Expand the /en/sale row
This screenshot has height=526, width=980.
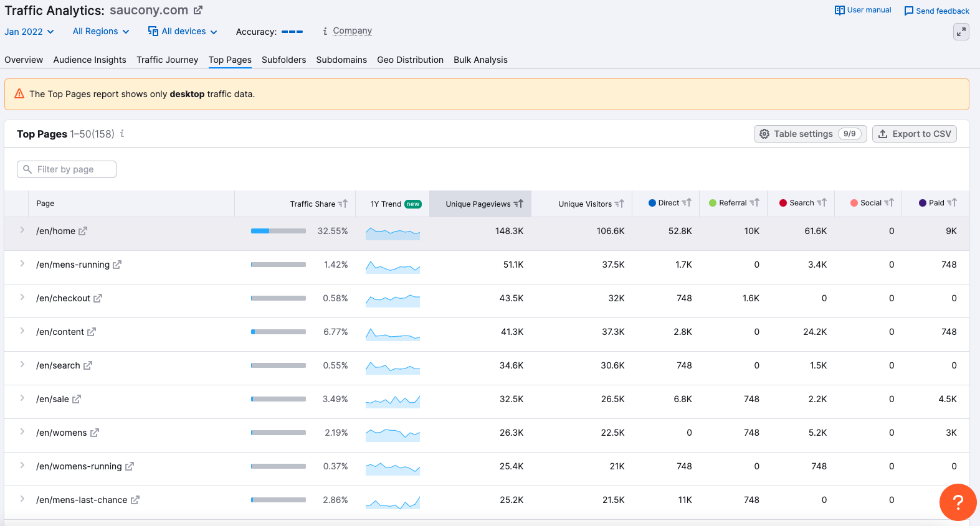22,398
